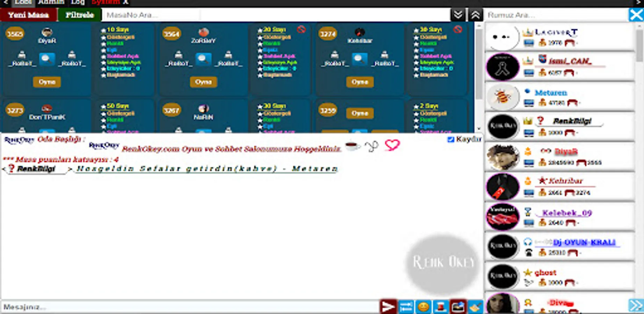This screenshot has width=644, height=314.
Task: Click the blue text-direction arrows icon
Action: (406, 307)
